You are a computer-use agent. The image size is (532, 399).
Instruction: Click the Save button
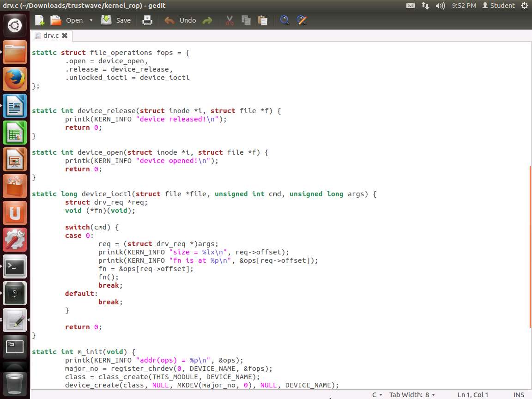[x=116, y=20]
